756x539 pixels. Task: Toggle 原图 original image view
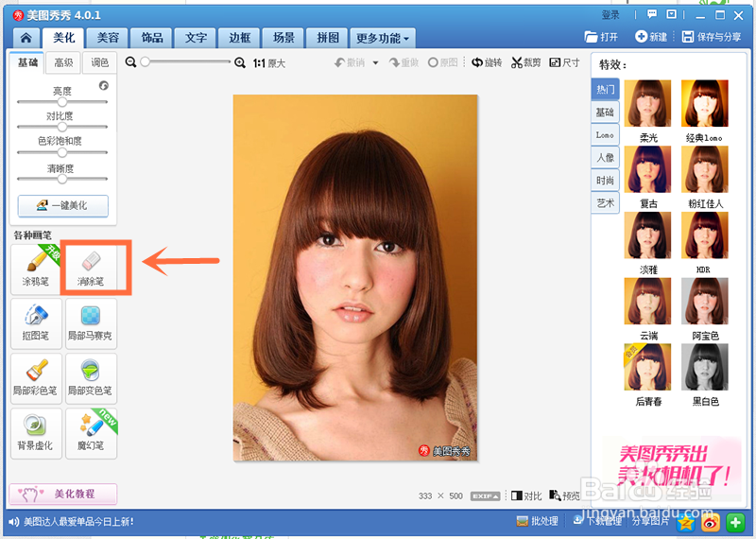(442, 62)
